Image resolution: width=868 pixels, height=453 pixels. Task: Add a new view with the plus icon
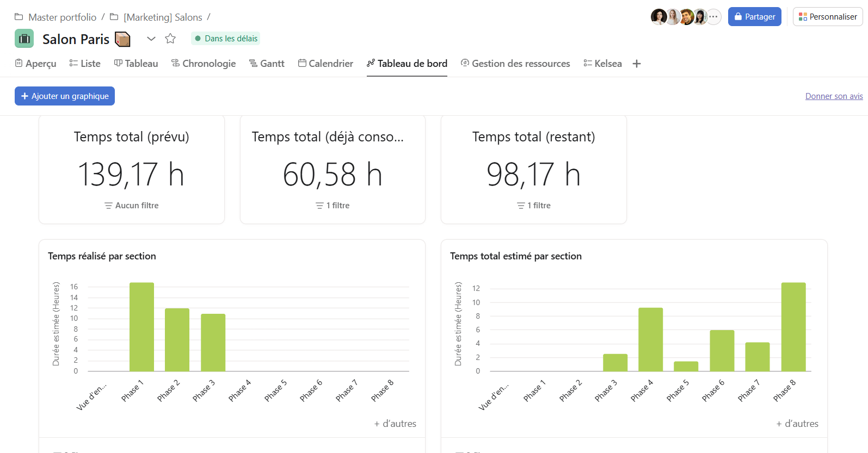coord(637,64)
